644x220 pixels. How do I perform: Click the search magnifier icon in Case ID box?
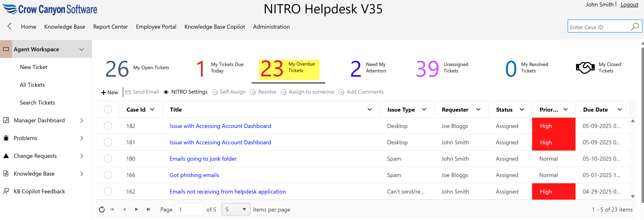point(635,27)
